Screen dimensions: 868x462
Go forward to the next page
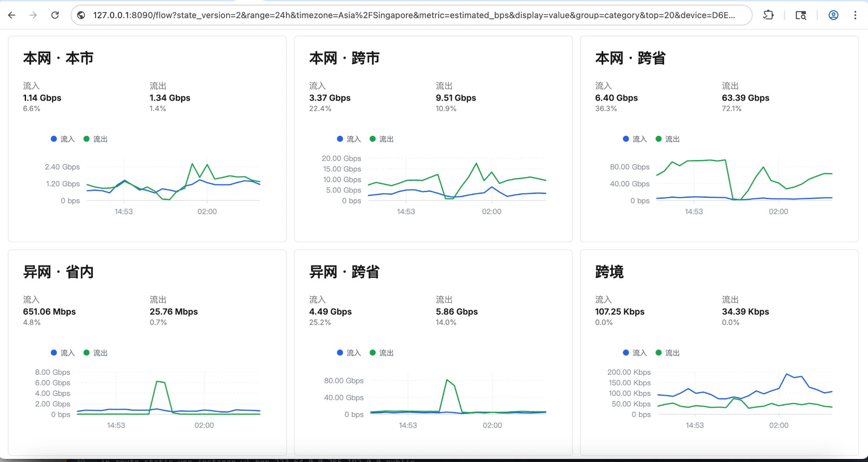(33, 15)
